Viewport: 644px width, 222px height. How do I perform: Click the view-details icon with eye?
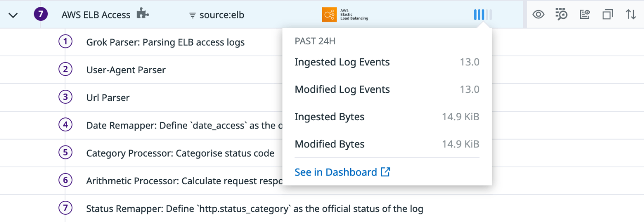coord(585,15)
